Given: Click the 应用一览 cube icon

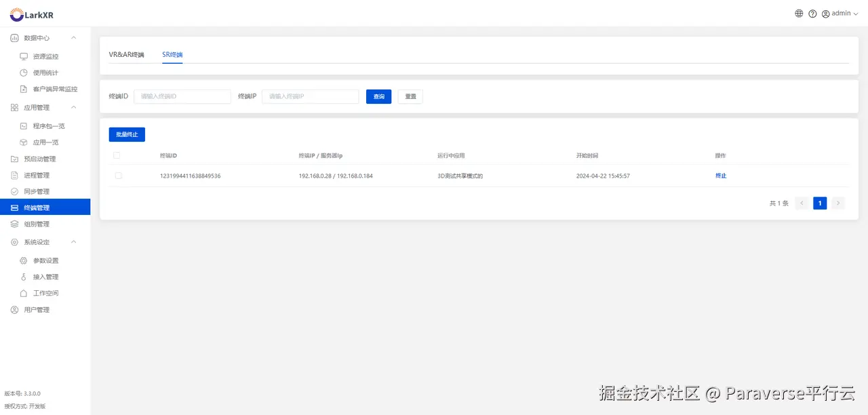Looking at the screenshot, I should pos(24,142).
